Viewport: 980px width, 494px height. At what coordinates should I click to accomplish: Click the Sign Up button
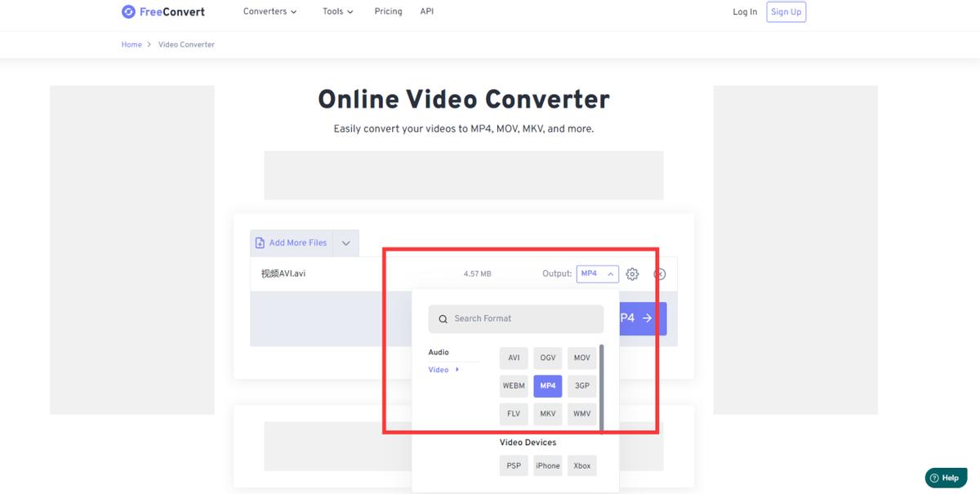pyautogui.click(x=785, y=11)
